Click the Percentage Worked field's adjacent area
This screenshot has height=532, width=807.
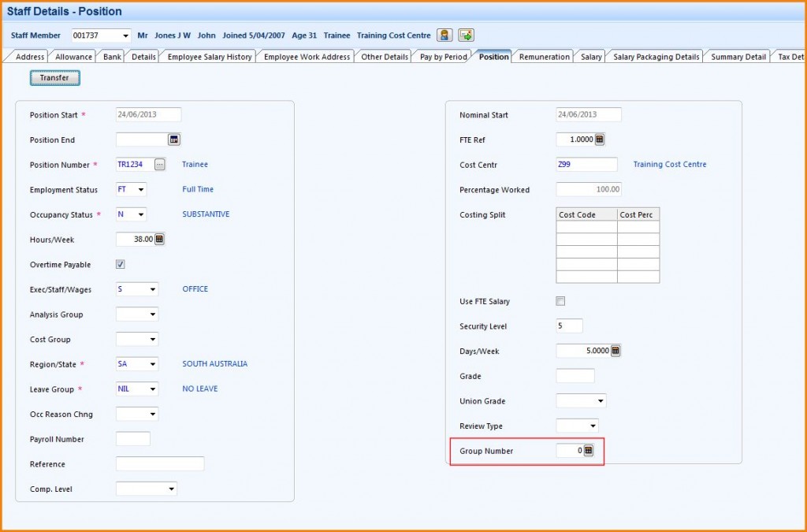tap(587, 189)
